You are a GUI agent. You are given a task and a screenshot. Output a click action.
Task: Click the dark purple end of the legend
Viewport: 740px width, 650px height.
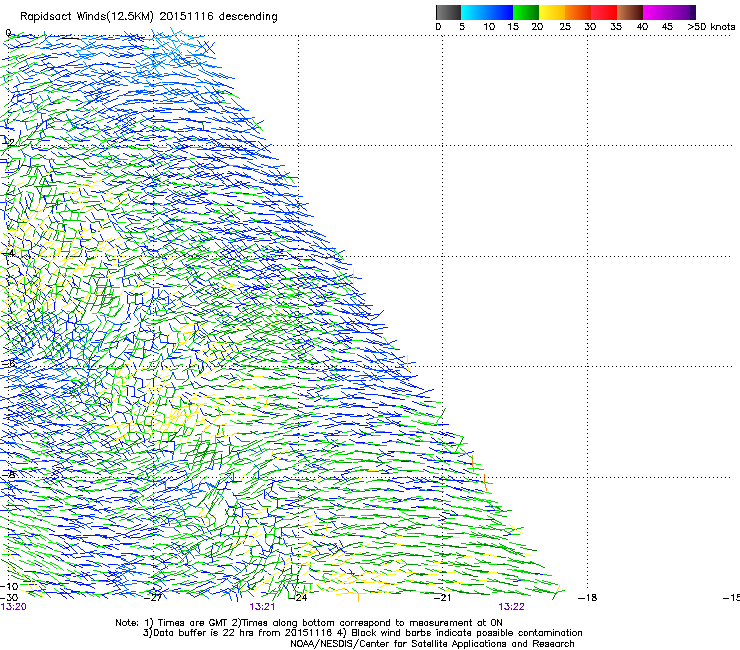(692, 12)
